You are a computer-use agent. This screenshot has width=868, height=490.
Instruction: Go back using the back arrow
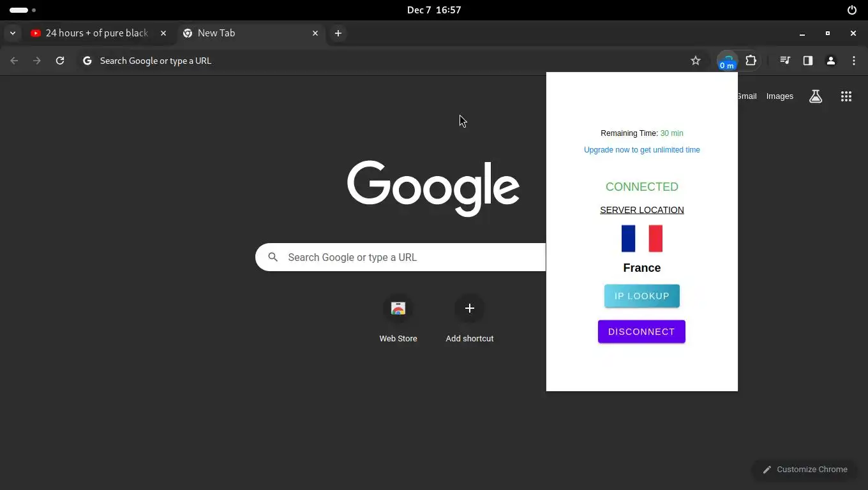pos(14,61)
